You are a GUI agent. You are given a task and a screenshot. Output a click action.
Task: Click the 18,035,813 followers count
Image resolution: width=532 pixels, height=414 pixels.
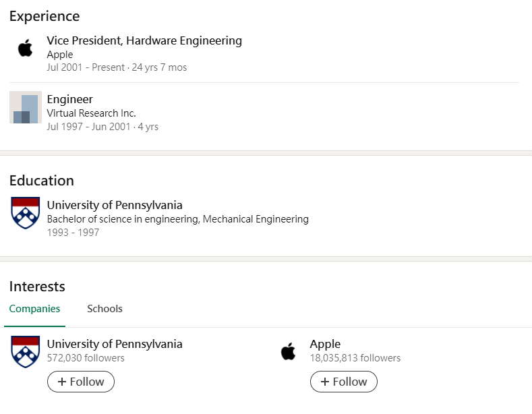355,358
